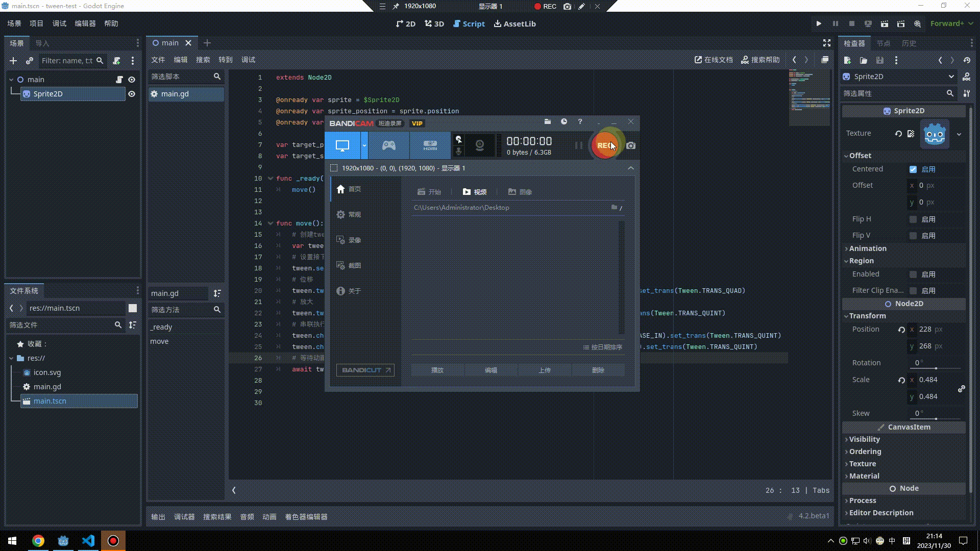Enable Flip H for the sprite
Image resolution: width=980 pixels, height=551 pixels.
coord(914,219)
